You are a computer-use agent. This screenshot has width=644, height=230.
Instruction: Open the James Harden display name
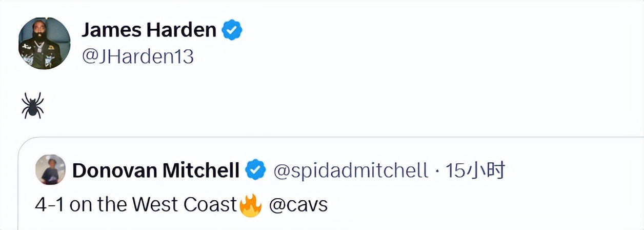pos(149,30)
